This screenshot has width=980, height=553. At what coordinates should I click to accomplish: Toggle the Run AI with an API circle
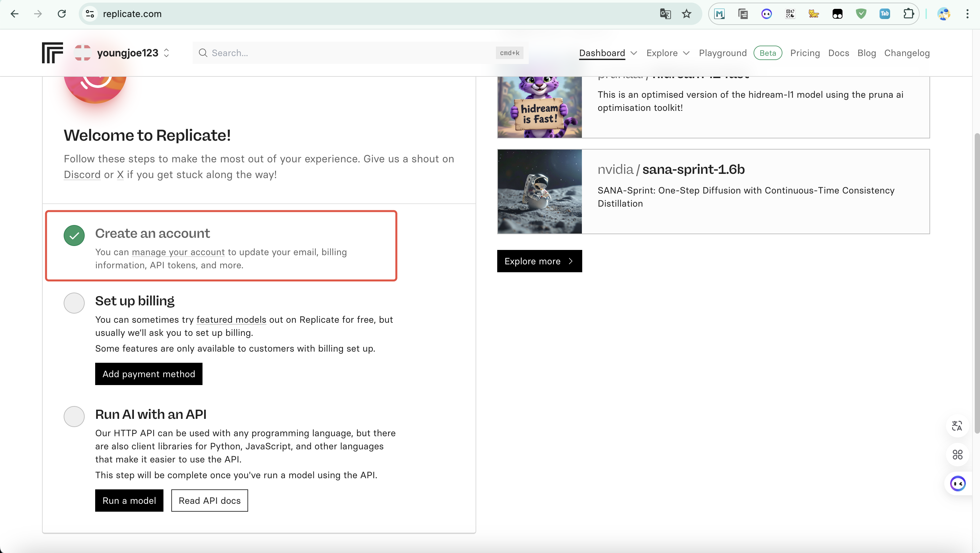[74, 416]
